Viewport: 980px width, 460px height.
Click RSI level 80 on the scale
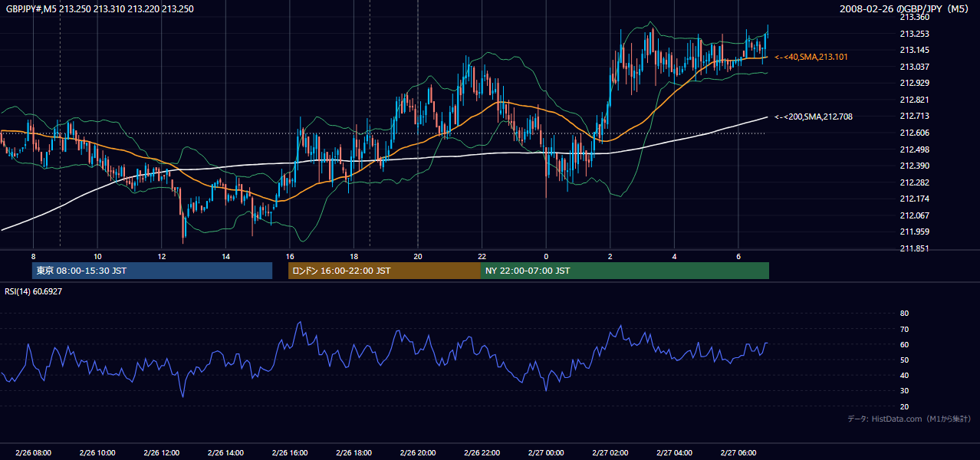pos(904,314)
